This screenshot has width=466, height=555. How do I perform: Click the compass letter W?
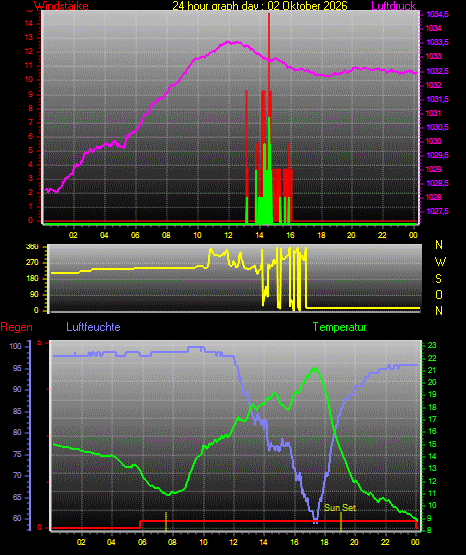point(440,262)
